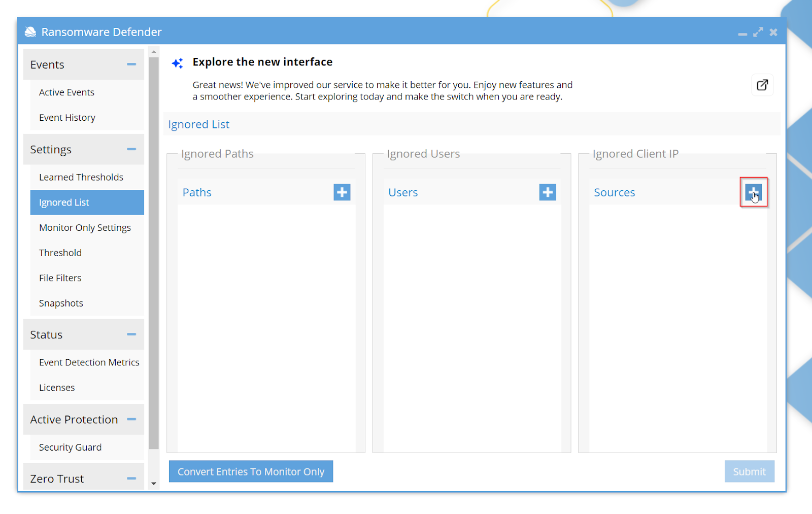Screen dimensions: 812x514
Task: View Event Detection Metrics
Action: point(87,362)
